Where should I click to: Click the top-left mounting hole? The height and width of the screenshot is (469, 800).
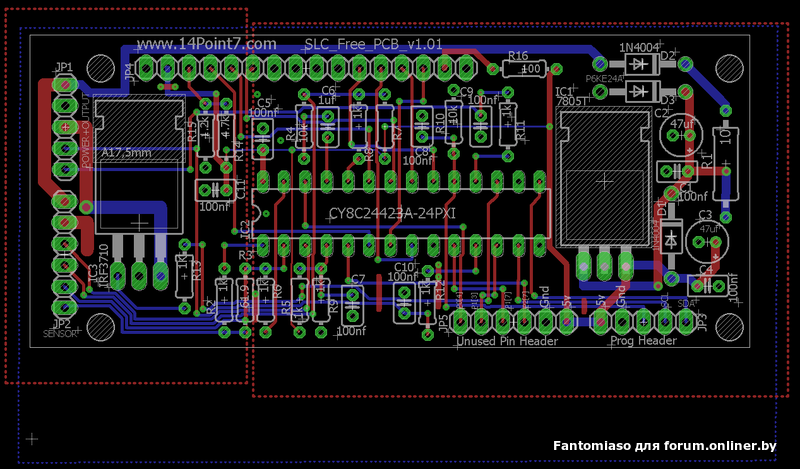pyautogui.click(x=100, y=68)
